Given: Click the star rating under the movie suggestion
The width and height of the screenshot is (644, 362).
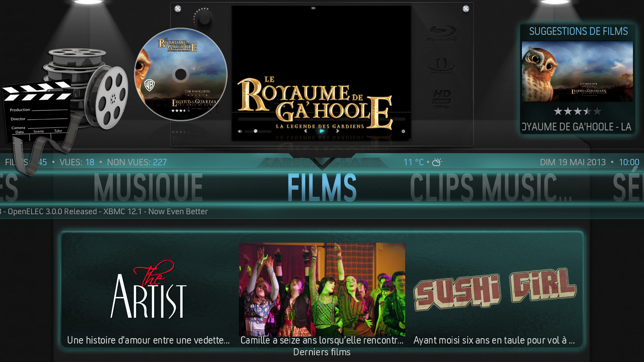Looking at the screenshot, I should click(577, 111).
